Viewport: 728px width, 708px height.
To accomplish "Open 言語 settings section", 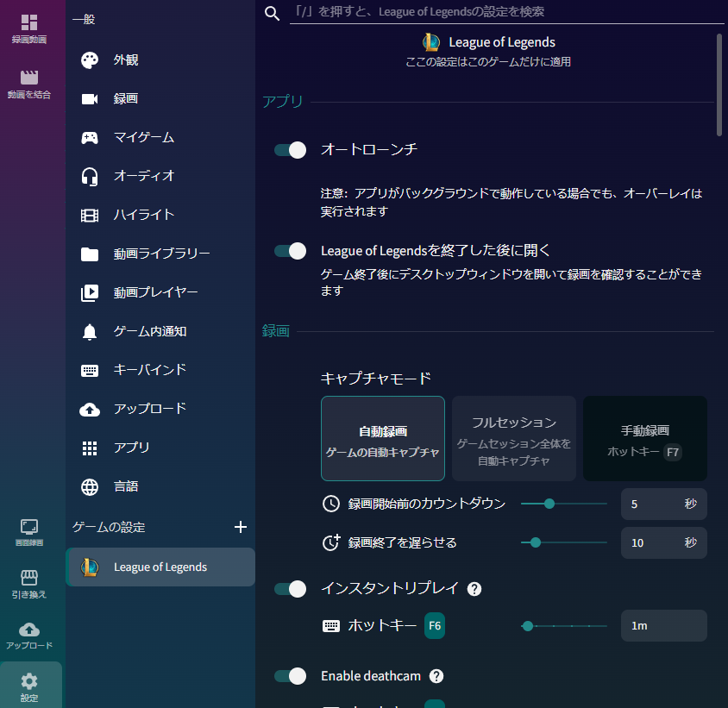I will coord(160,487).
